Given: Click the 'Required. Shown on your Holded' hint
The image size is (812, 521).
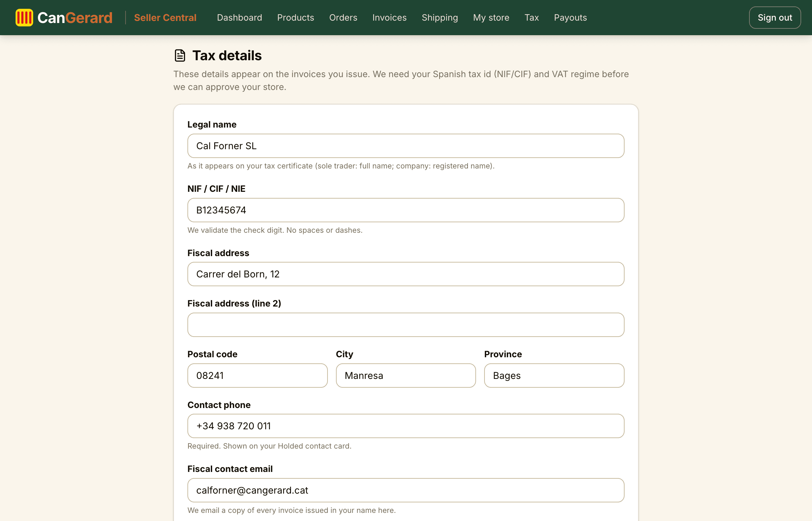Looking at the screenshot, I should click(x=269, y=446).
